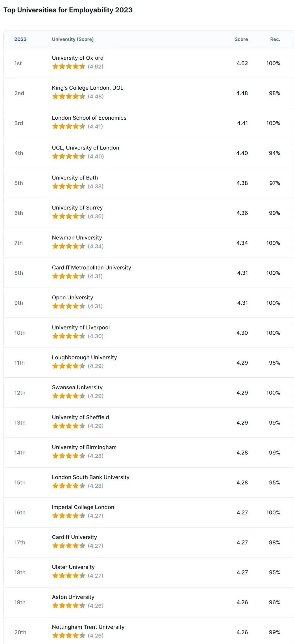The width and height of the screenshot is (294, 644).
Task: Click Swansea University's star rating
Action: tap(69, 396)
